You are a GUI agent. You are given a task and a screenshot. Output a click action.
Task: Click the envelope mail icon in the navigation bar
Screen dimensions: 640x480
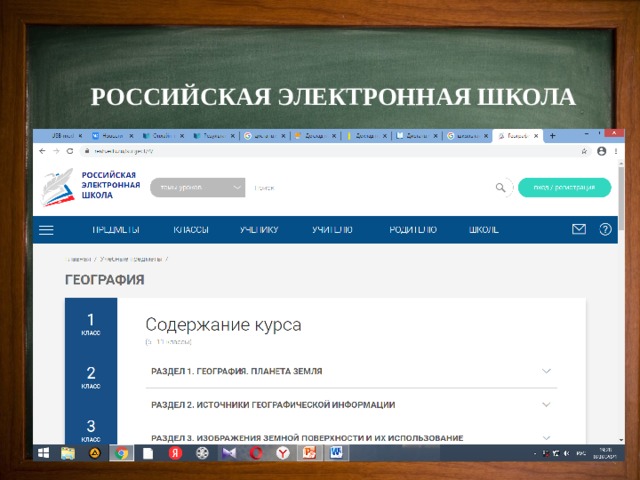point(578,229)
